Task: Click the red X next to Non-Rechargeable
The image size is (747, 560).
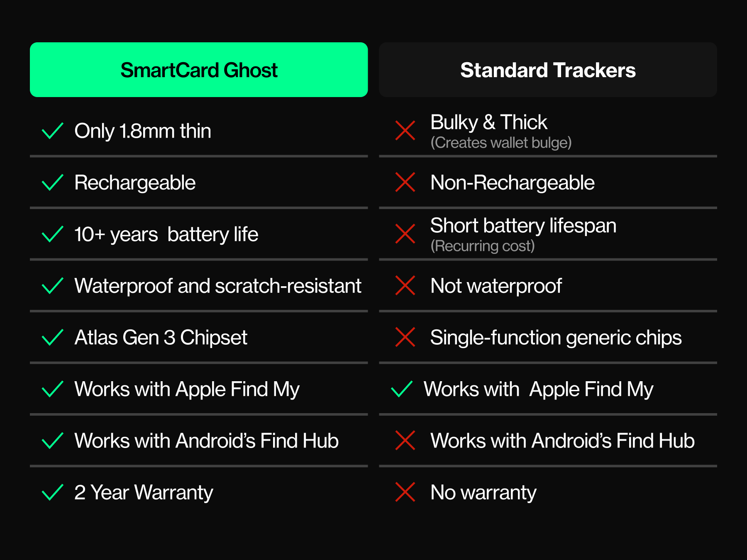Action: (405, 183)
